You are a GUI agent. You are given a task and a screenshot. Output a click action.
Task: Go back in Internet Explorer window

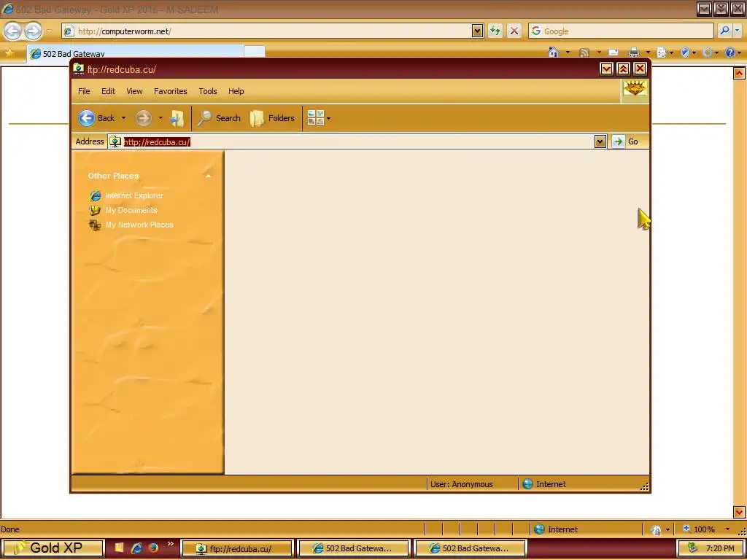(x=13, y=31)
